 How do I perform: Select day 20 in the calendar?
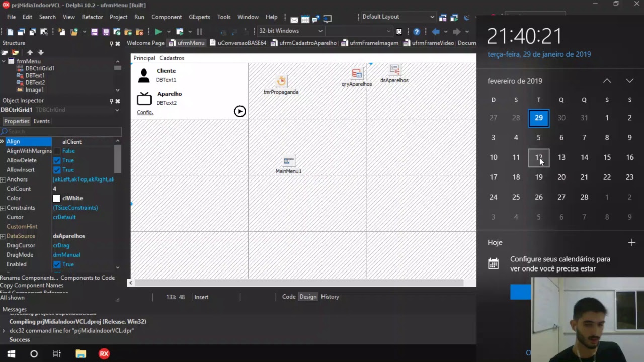click(x=561, y=177)
